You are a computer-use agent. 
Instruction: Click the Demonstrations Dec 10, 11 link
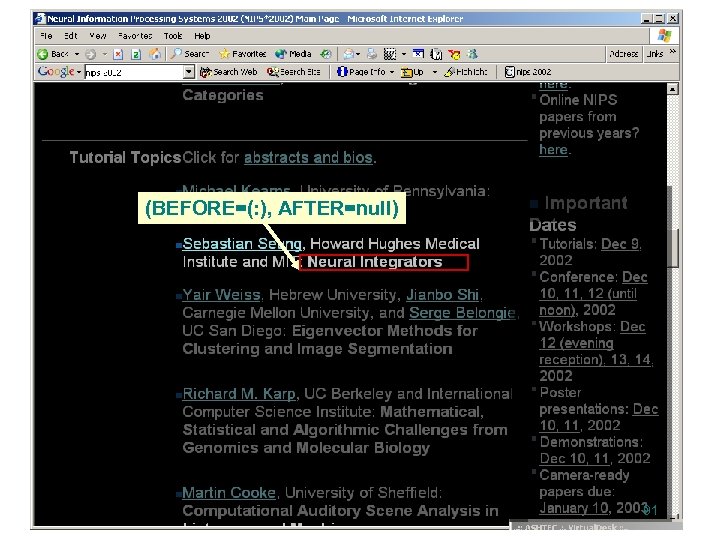[574, 458]
